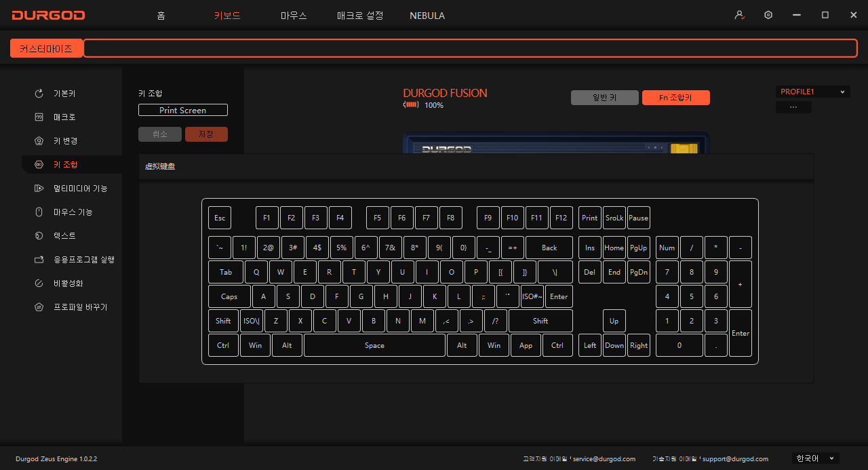Click the Print Screen key combination field
The width and height of the screenshot is (868, 470).
183,110
